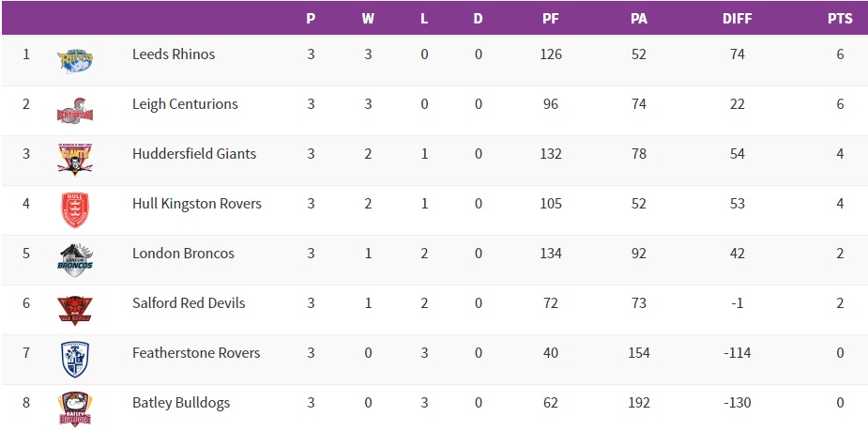Click the DIFF column header
The height and width of the screenshot is (432, 868).
click(x=737, y=19)
